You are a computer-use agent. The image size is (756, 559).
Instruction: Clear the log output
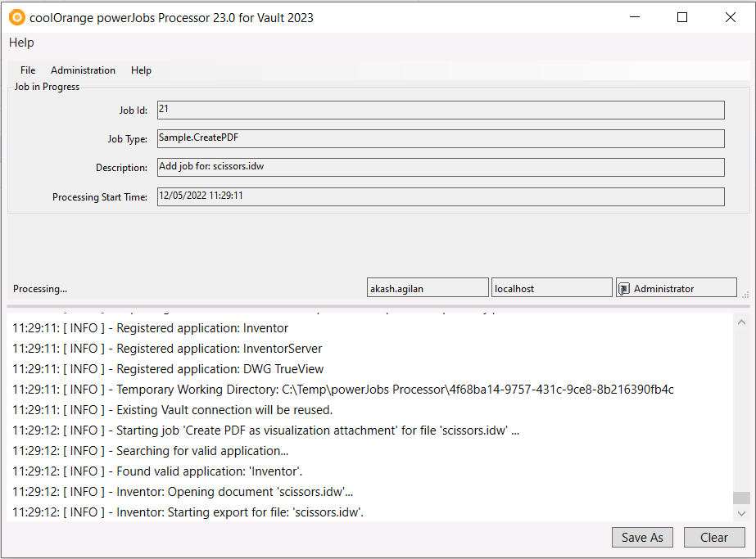[714, 538]
